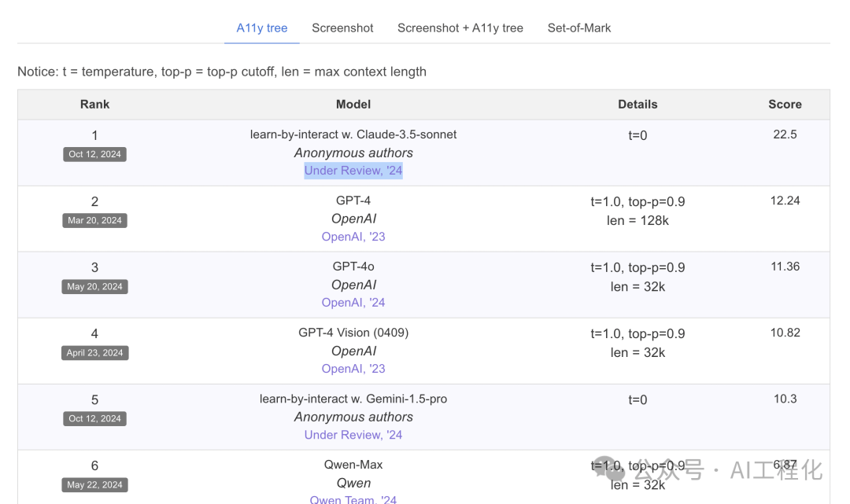Select the model name learn-by-interact w. Claude-3.5-sonnet
Screen dimensions: 850x504
[x=353, y=134]
